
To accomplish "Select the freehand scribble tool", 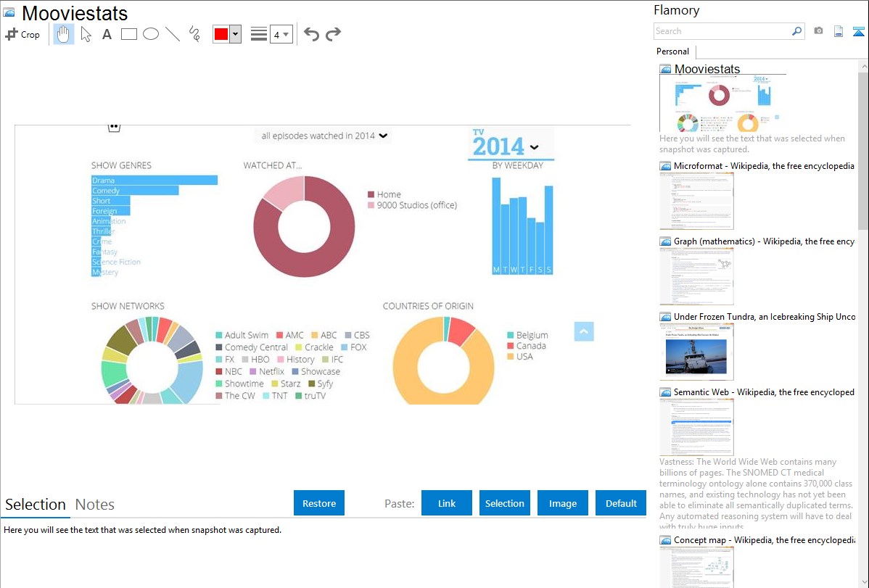I will tap(194, 34).
